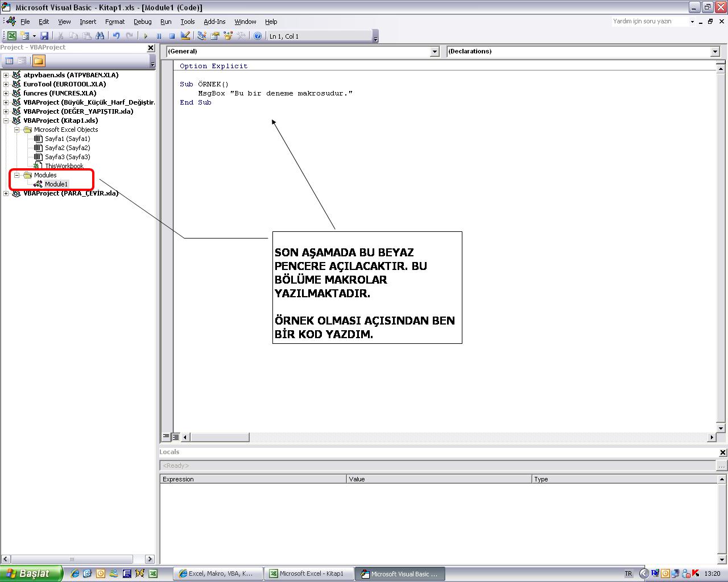728x582 pixels.
Task: Click View Code button in Project panel
Action: click(x=9, y=61)
